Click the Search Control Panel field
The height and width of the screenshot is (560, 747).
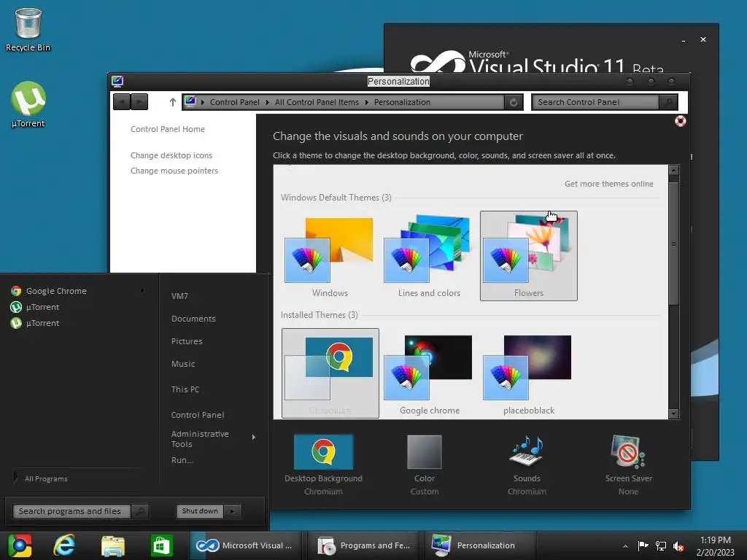[x=596, y=102]
